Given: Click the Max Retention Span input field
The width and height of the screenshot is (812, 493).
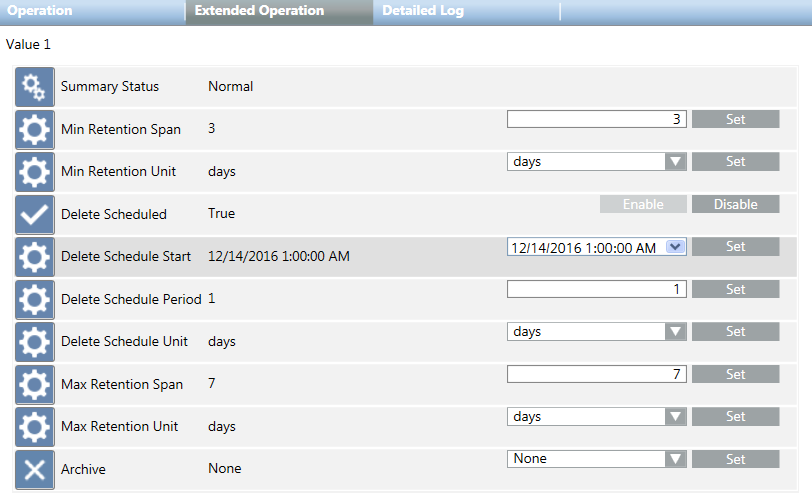Looking at the screenshot, I should coord(596,374).
